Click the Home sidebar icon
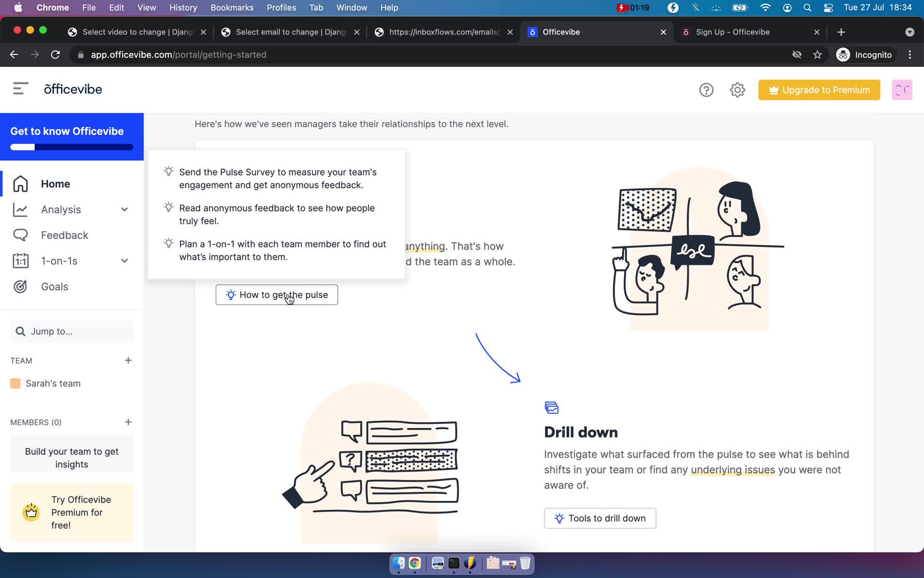Screen dimensions: 924x578 click(x=20, y=183)
